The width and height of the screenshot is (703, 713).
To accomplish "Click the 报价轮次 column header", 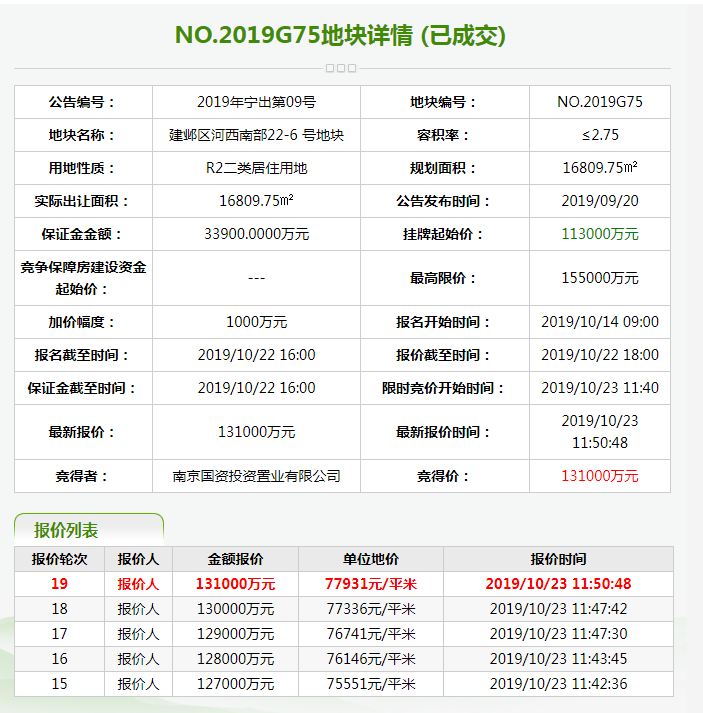I will 60,559.
